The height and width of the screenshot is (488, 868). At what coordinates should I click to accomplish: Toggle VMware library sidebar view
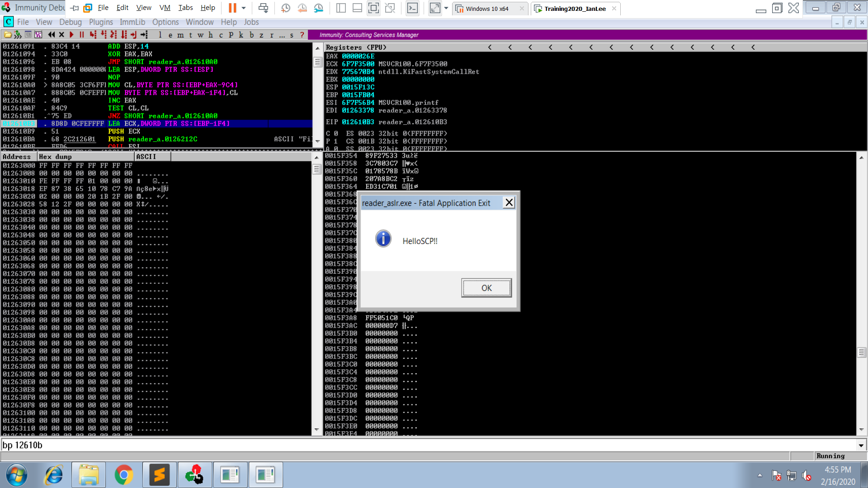click(x=341, y=8)
